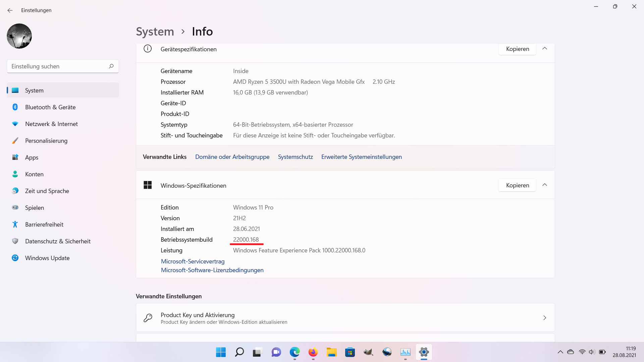
Task: Open Microsoft Store from the taskbar
Action: click(x=350, y=352)
